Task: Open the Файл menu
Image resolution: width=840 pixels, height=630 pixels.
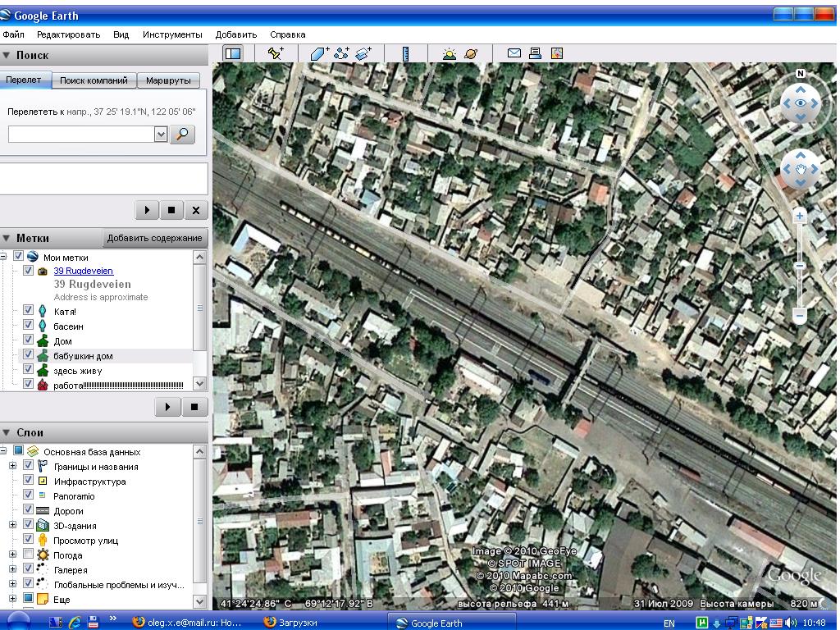Action: pos(13,34)
